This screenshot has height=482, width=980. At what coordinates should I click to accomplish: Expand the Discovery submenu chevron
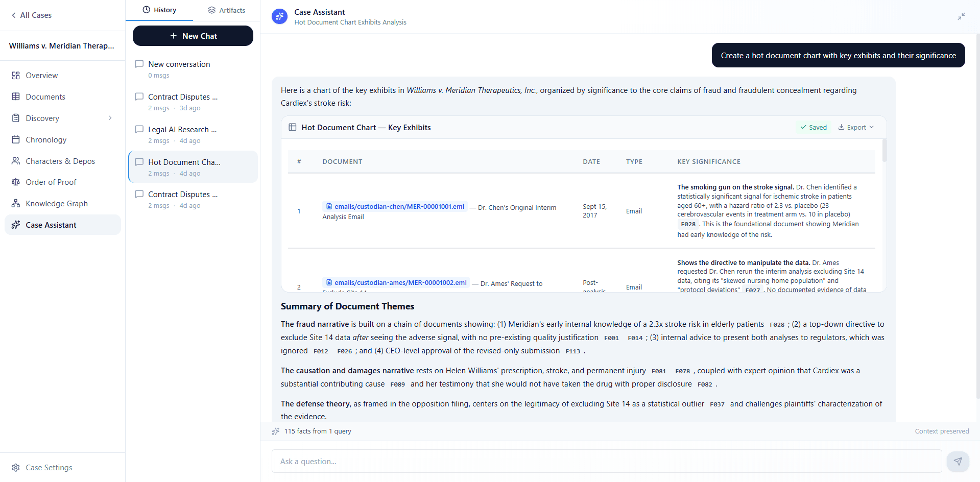click(x=110, y=118)
